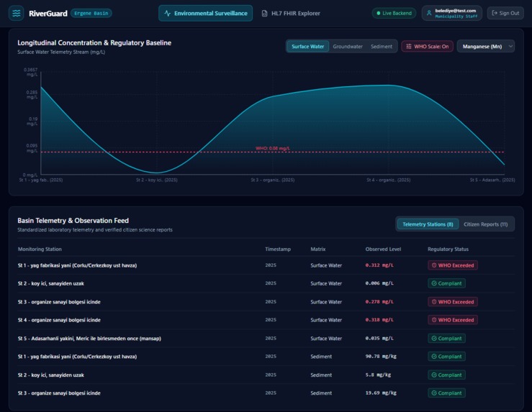This screenshot has width=532, height=412.
Task: Click the Timestamp column header
Action: pyautogui.click(x=278, y=249)
